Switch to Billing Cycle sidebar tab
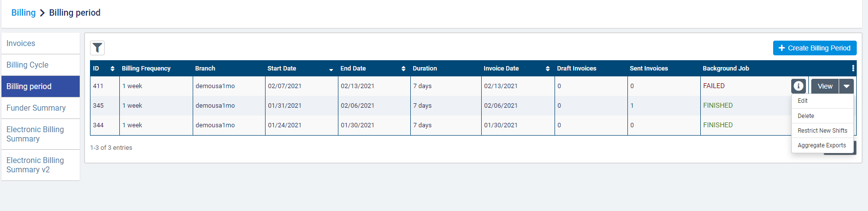 [27, 65]
